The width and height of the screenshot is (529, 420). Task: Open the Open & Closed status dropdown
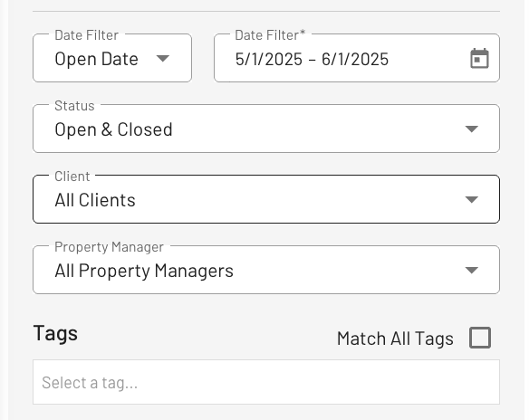pyautogui.click(x=266, y=129)
